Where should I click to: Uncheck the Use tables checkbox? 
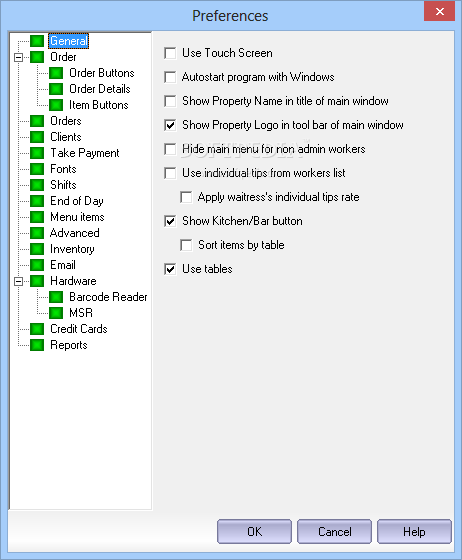pyautogui.click(x=170, y=269)
